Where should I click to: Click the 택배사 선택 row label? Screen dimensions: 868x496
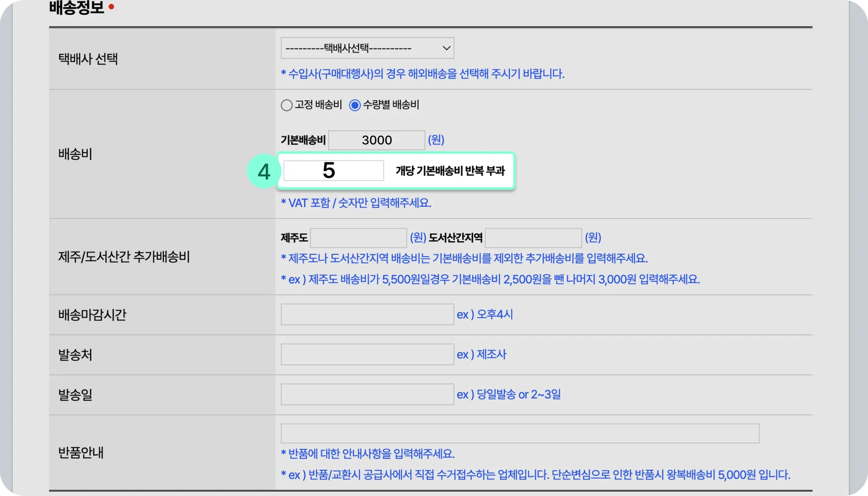88,59
